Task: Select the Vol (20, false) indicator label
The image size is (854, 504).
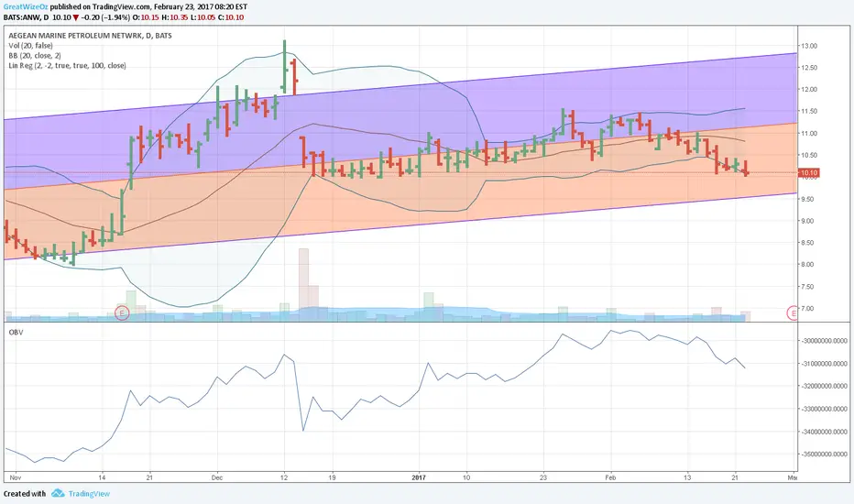Action: (x=30, y=46)
